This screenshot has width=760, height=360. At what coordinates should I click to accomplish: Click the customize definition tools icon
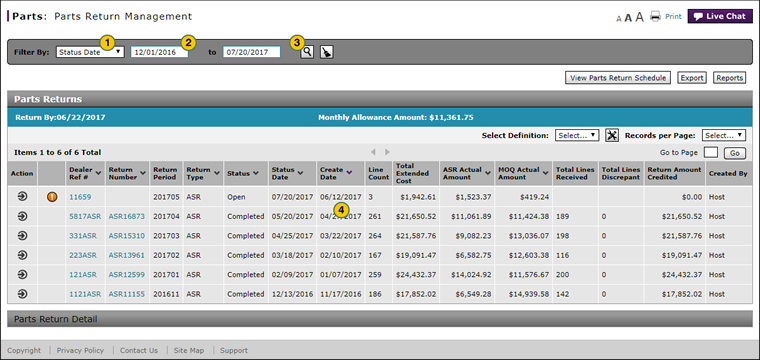click(x=612, y=136)
